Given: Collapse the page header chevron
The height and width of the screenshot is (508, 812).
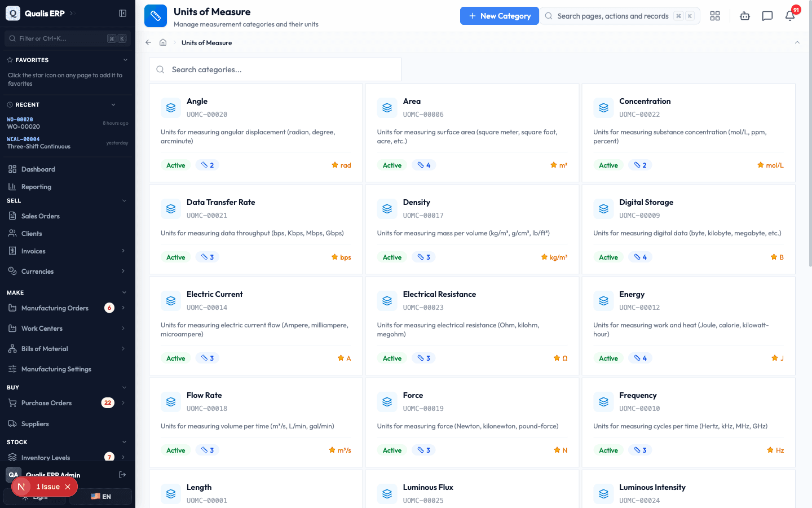Looking at the screenshot, I should (x=797, y=42).
